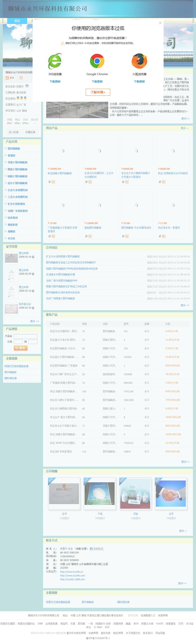The width and height of the screenshot is (196, 644).
Task: Collapse the 工业污水处理药剂 category
Action: (x=6, y=197)
